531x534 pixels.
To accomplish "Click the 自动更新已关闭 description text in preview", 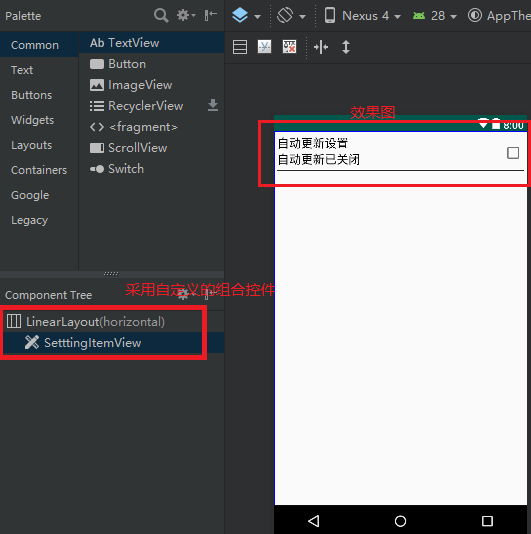I will pyautogui.click(x=318, y=159).
